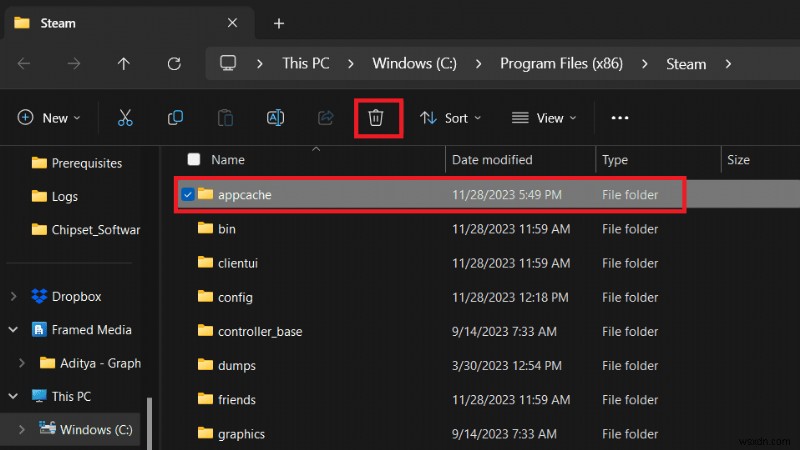Open the See more ellipsis menu
Image resolution: width=800 pixels, height=450 pixels.
619,118
